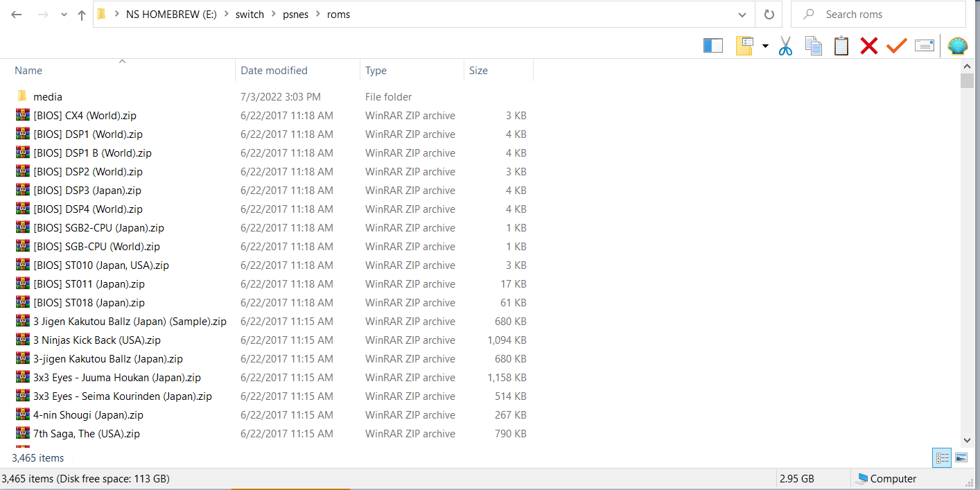Screen dimensions: 980x490
Task: Select 3x3 Eyes - Seima Kourinden (Japan).zip
Action: click(123, 396)
